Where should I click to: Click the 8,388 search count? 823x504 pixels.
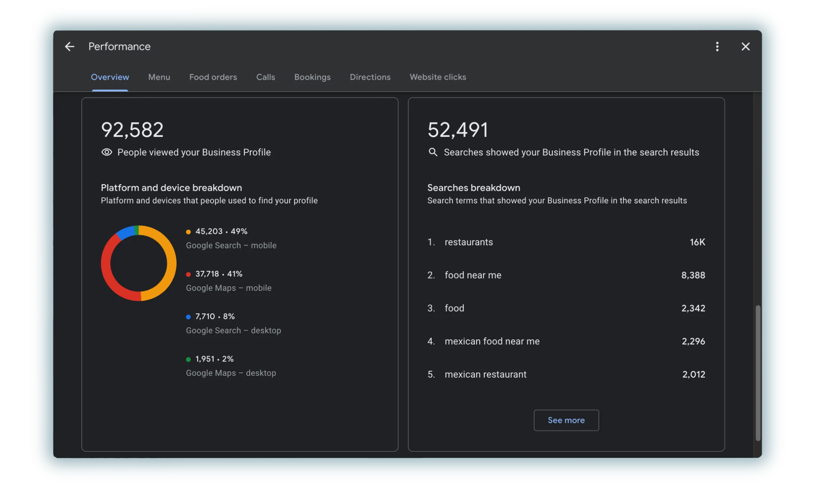(693, 275)
